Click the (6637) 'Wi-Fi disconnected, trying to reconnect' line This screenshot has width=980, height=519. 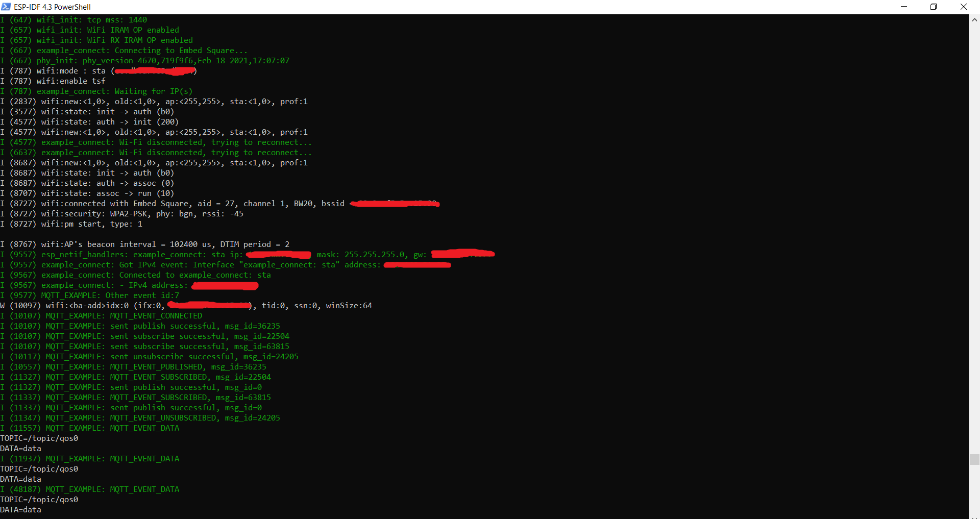(x=156, y=153)
